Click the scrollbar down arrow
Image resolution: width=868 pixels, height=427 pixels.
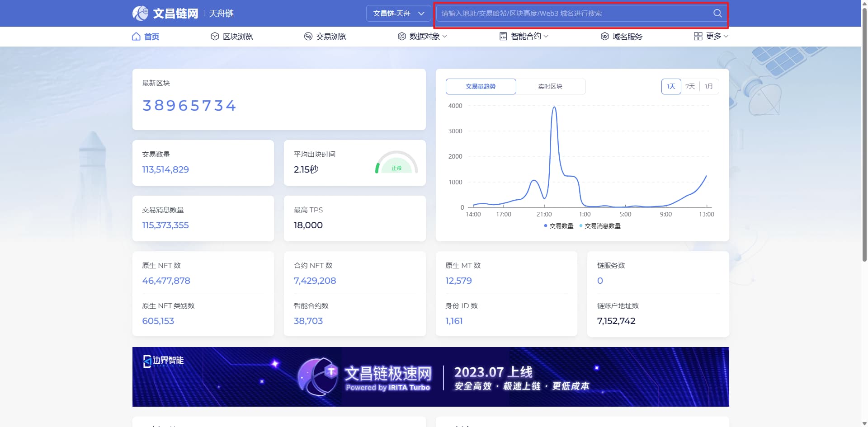tap(864, 423)
